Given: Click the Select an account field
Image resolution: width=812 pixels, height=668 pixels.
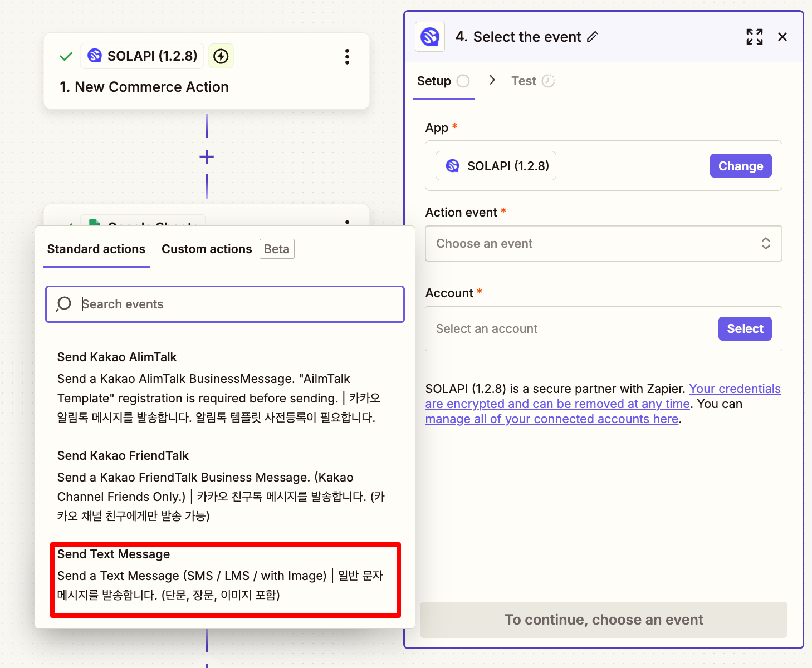Looking at the screenshot, I should click(604, 328).
